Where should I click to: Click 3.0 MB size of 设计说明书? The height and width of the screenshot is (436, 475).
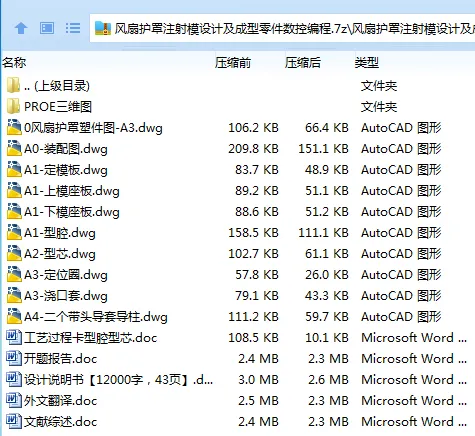(x=258, y=380)
